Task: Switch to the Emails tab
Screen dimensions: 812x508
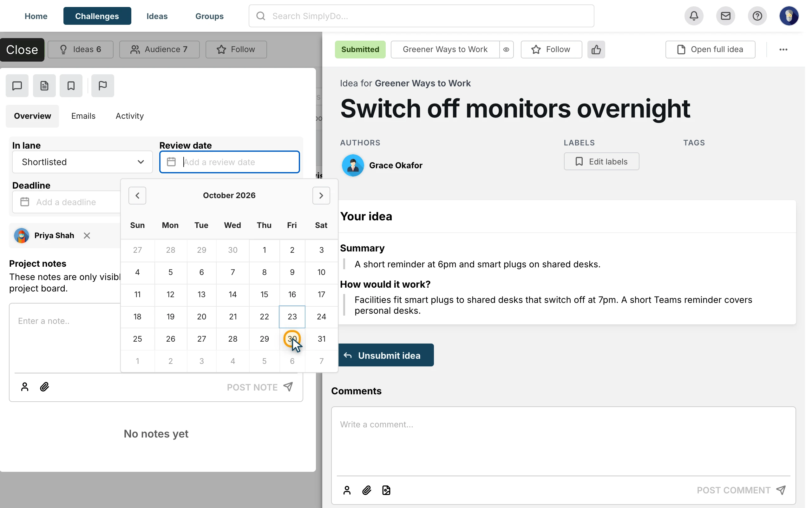Action: click(83, 116)
